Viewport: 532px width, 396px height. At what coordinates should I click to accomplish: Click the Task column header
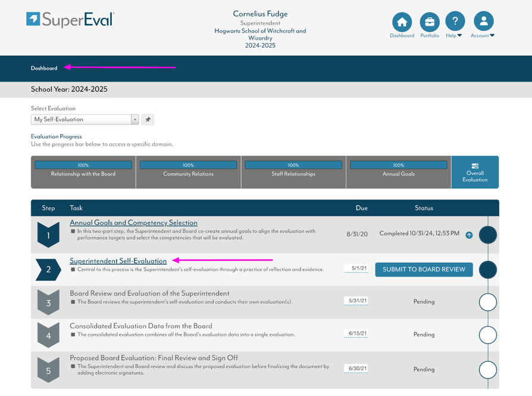pyautogui.click(x=76, y=208)
